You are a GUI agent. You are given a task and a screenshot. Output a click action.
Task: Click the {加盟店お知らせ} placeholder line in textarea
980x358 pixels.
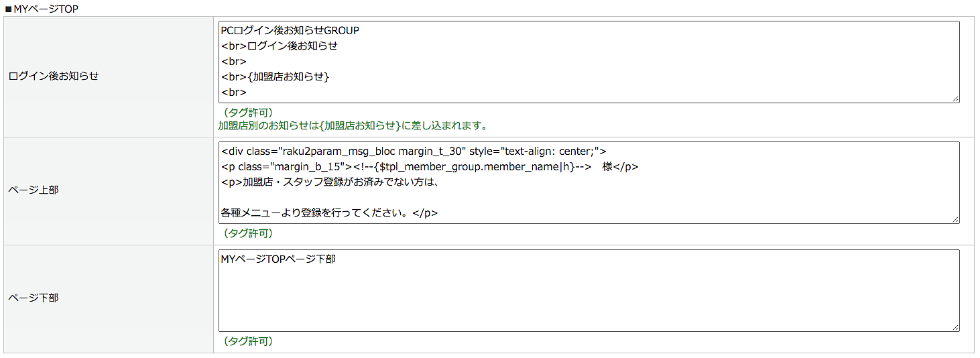pos(275,77)
